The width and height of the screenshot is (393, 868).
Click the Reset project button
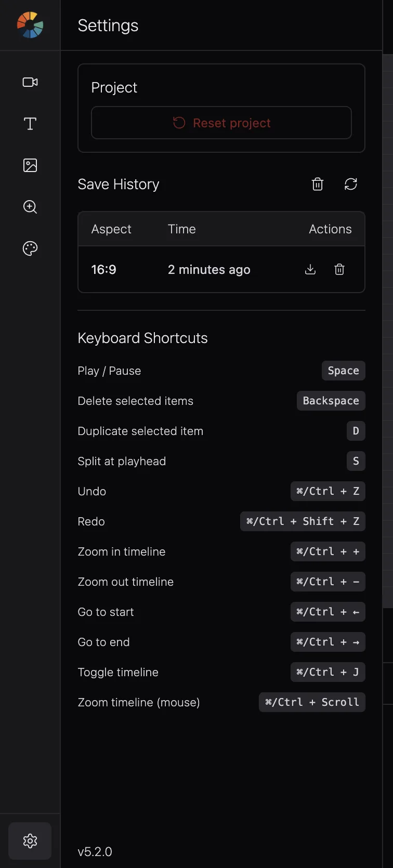point(221,123)
